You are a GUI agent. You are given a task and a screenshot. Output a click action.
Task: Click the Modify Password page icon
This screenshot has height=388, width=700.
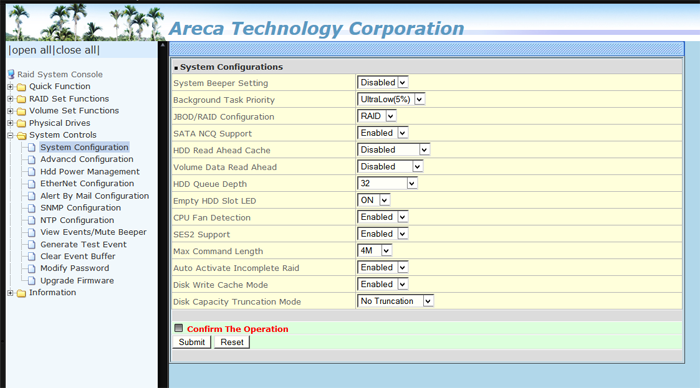pyautogui.click(x=32, y=268)
